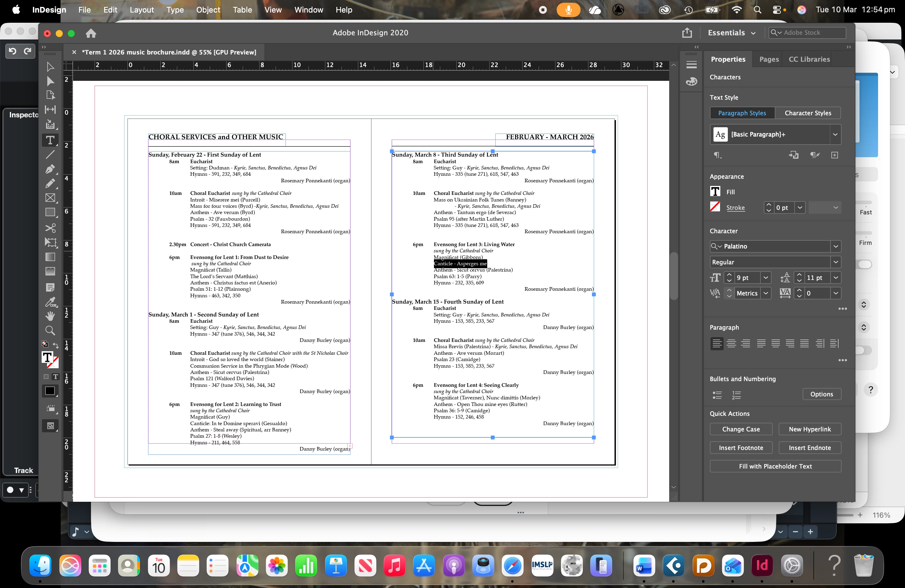Select the Hand tool
The width and height of the screenshot is (905, 588).
pyautogui.click(x=50, y=316)
